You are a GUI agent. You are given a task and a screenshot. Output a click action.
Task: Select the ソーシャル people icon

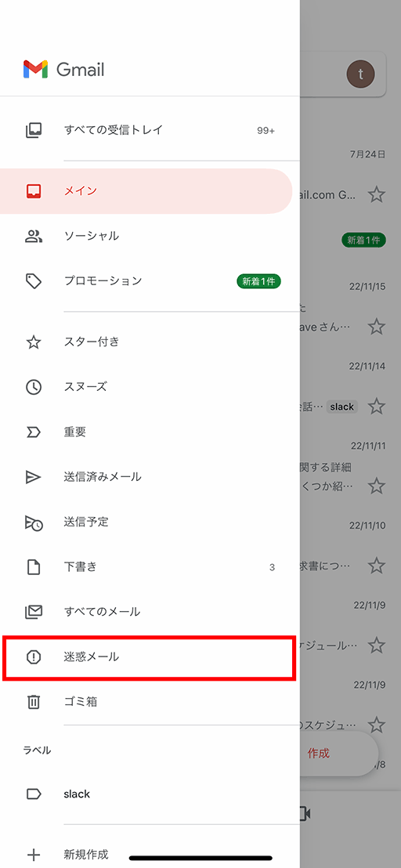tap(34, 237)
